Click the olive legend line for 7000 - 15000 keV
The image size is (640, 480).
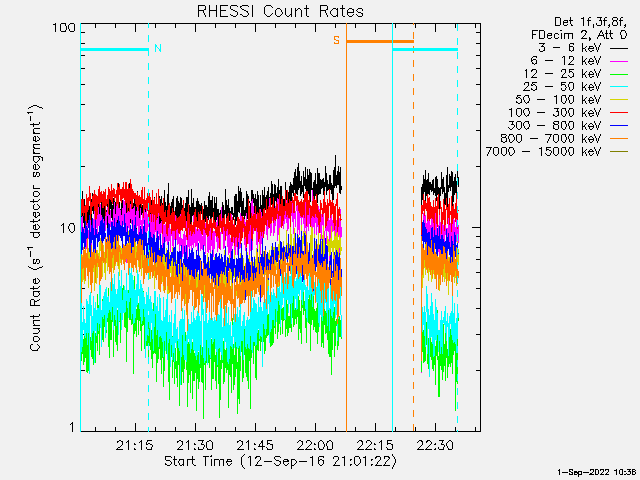618,153
